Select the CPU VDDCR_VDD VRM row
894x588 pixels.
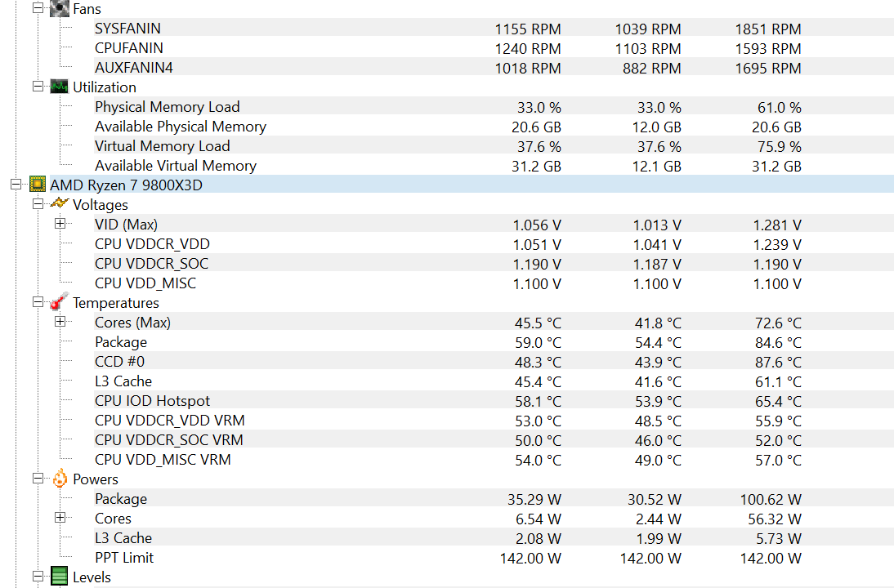pos(494,421)
